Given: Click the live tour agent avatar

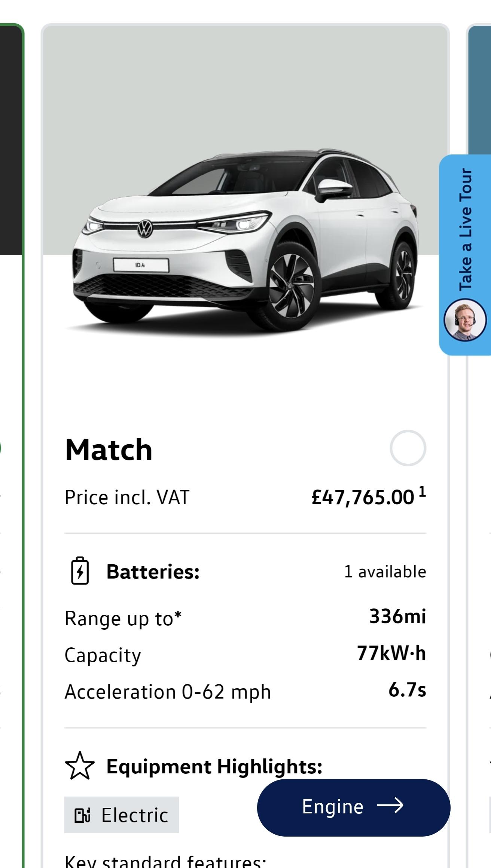Looking at the screenshot, I should [x=465, y=320].
